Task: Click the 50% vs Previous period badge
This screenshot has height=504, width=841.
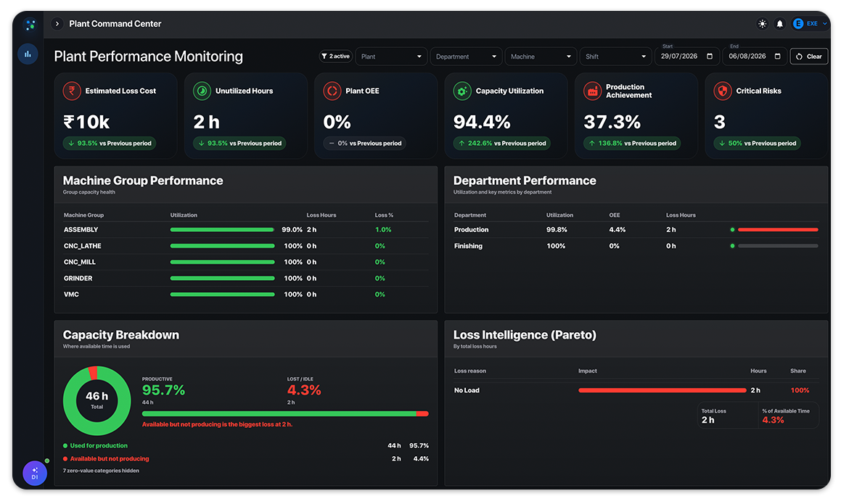Action: pos(757,143)
